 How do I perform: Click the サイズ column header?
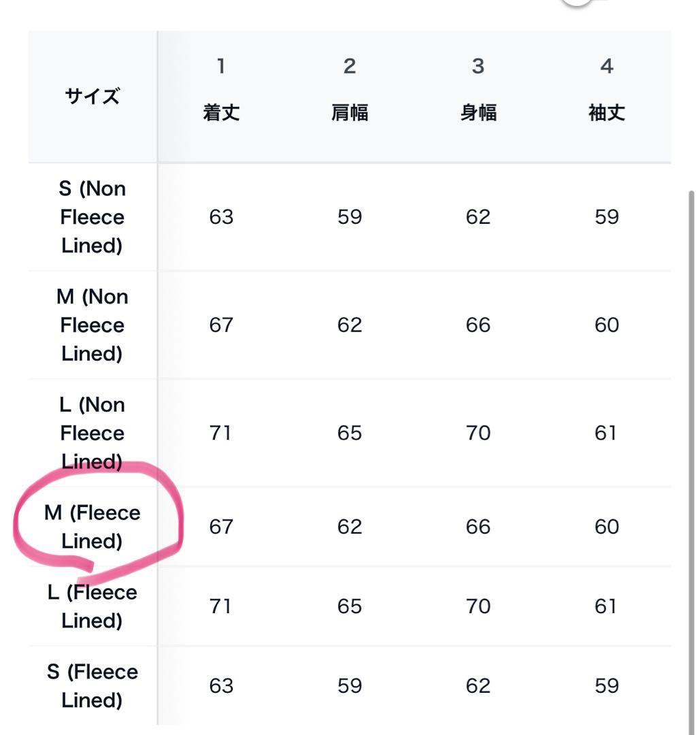pyautogui.click(x=93, y=96)
